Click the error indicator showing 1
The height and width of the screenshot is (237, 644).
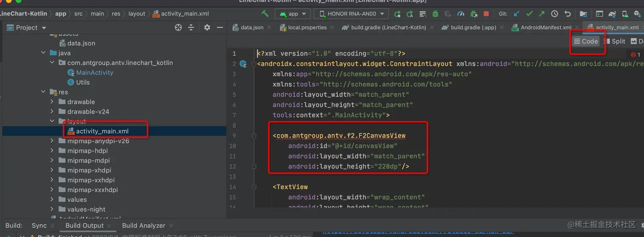[x=635, y=55]
